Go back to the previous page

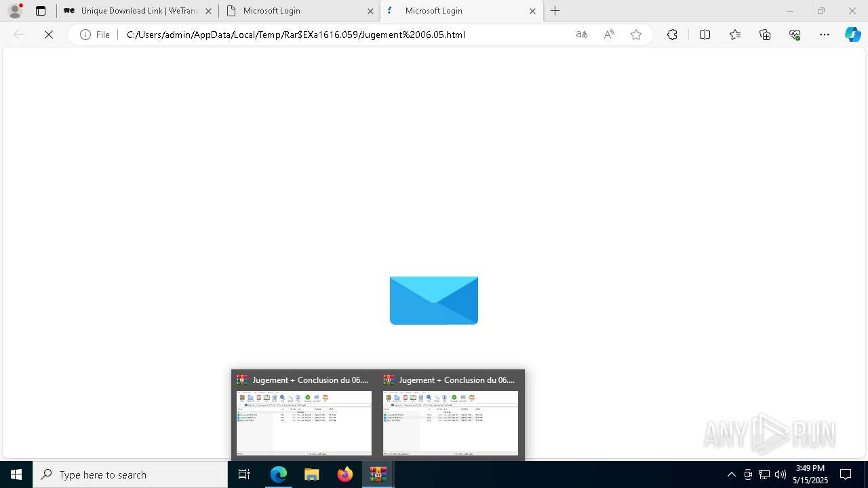click(x=19, y=35)
